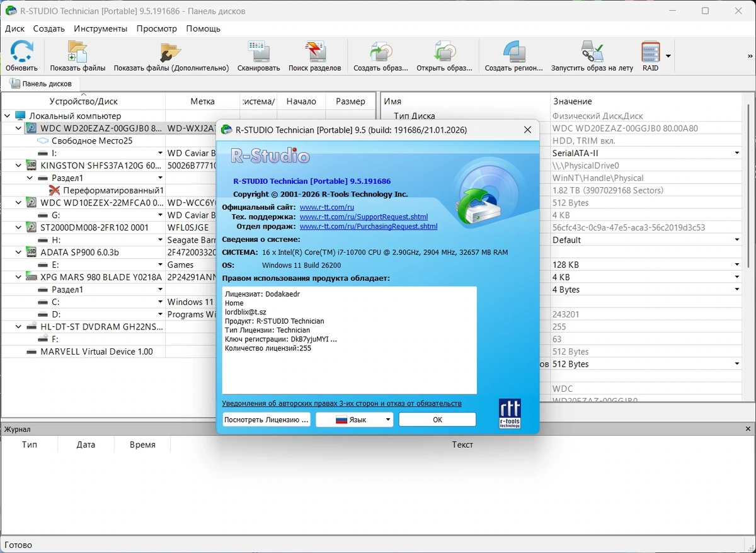Close the Журнал log panel
756x553 pixels.
click(x=748, y=429)
